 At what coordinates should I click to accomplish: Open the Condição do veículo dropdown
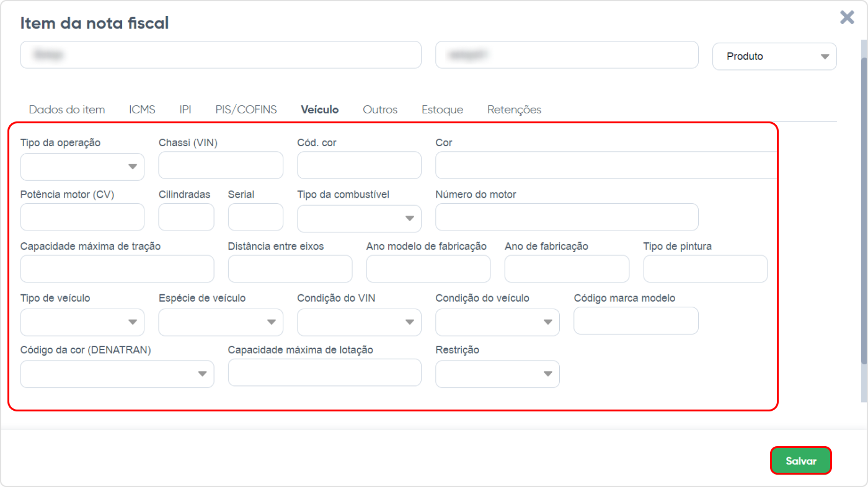click(x=497, y=322)
